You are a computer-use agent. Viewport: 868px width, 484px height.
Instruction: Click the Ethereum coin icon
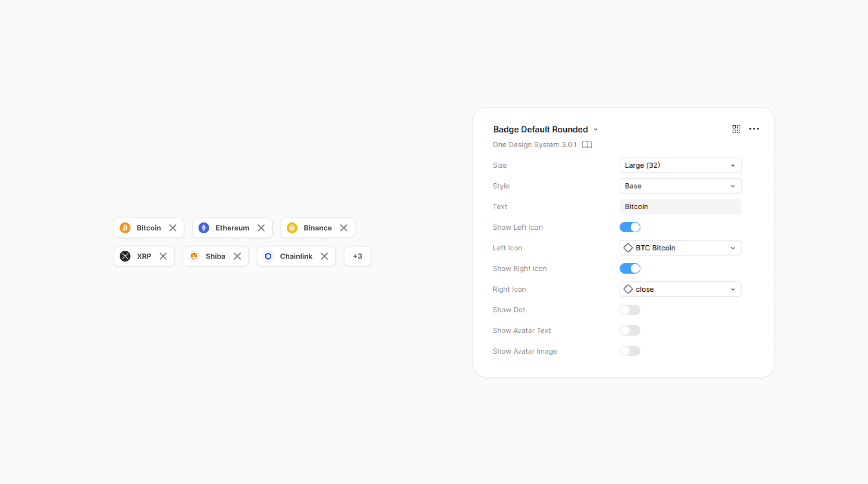(x=204, y=228)
